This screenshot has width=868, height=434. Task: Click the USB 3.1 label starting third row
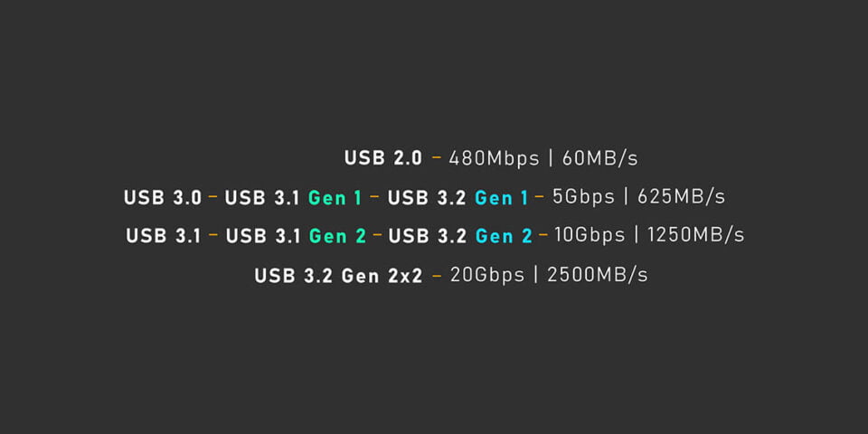coord(164,236)
